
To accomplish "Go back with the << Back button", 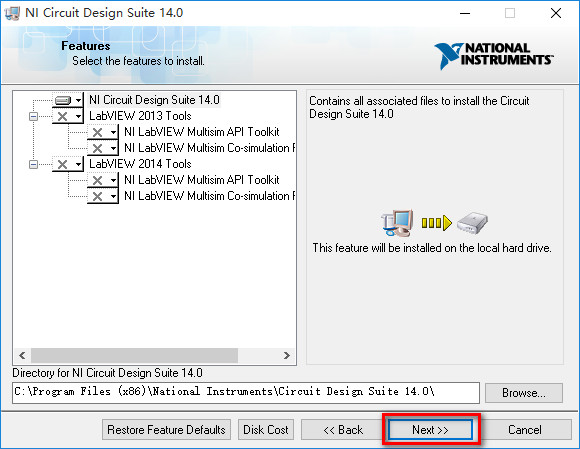I will coord(343,430).
